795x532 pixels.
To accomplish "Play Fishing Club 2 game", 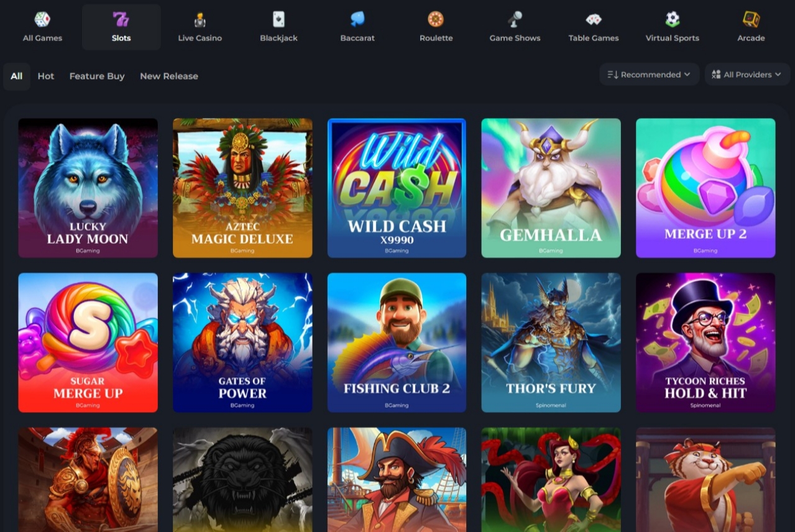I will pos(397,342).
